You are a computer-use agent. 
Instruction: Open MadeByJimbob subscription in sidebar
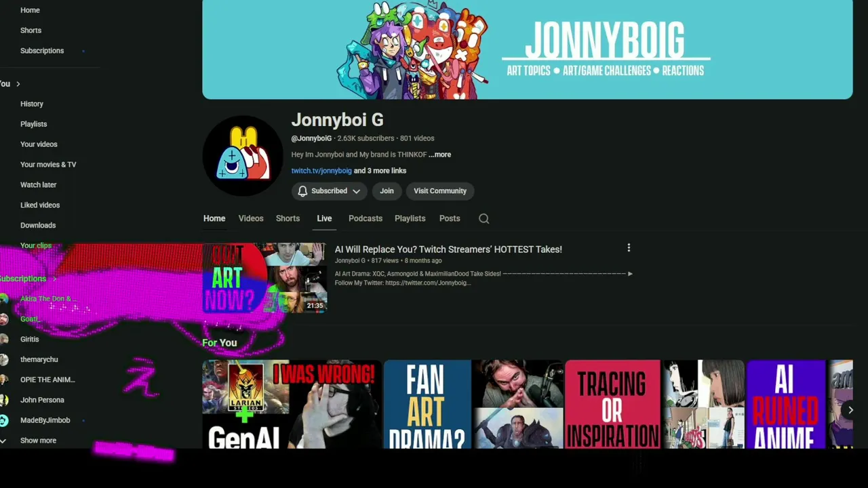point(45,420)
